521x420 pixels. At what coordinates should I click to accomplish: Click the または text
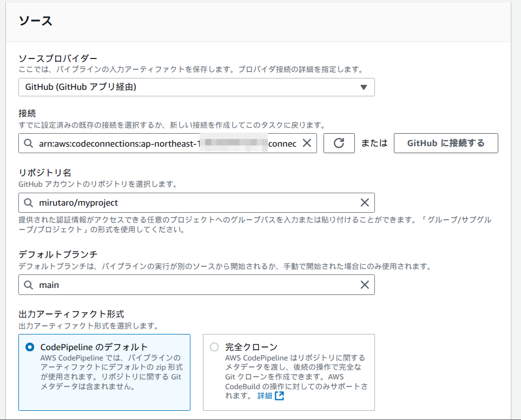pyautogui.click(x=374, y=143)
